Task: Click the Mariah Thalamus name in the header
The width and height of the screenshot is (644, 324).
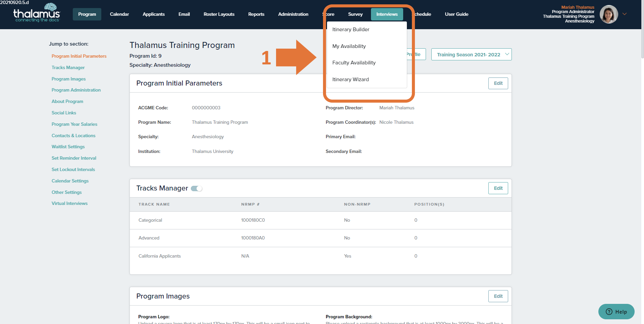Action: click(x=578, y=7)
